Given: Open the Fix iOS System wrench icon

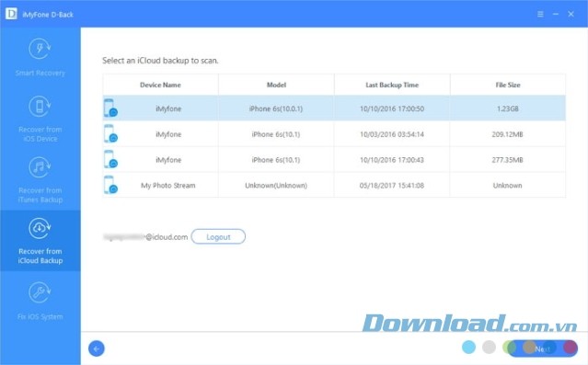Looking at the screenshot, I should [x=40, y=292].
